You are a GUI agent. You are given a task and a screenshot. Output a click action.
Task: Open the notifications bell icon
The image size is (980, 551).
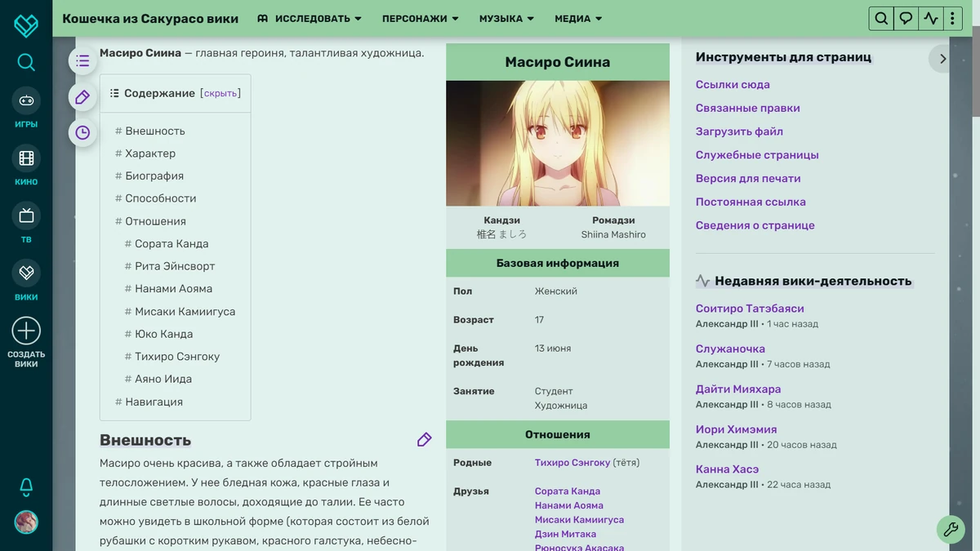point(26,486)
